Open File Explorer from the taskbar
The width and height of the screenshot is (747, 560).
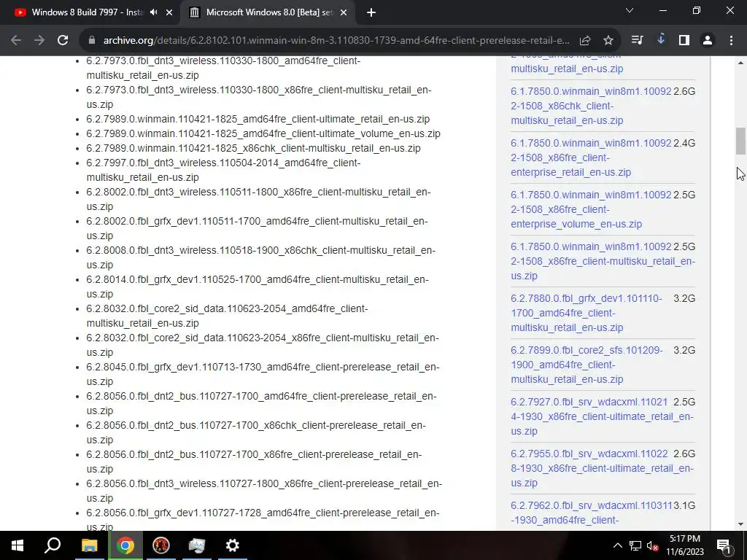point(89,545)
